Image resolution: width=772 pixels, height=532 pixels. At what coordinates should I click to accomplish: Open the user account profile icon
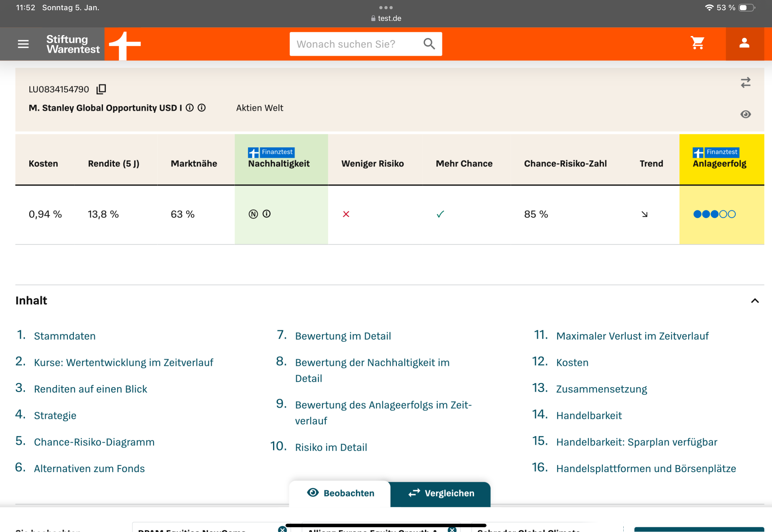744,43
